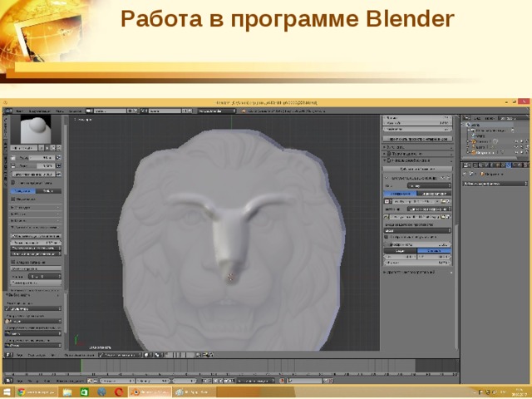
Task: Adjust the background image Opacity slider
Action: coord(417,244)
